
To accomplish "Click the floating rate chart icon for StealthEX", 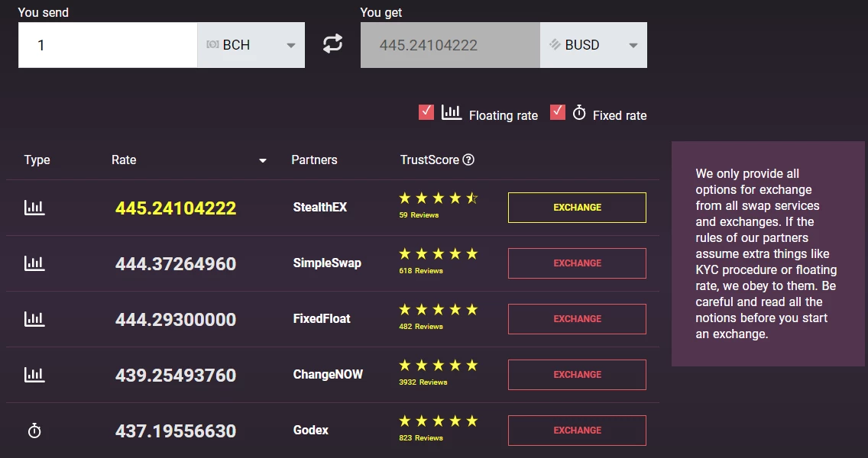I will [34, 208].
